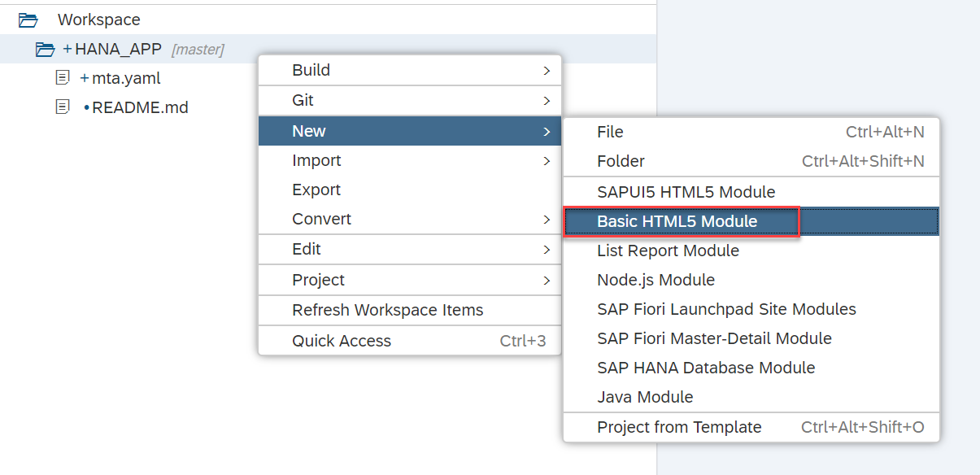Expand the Git submenu arrow
Viewport: 980px width, 475px height.
547,101
